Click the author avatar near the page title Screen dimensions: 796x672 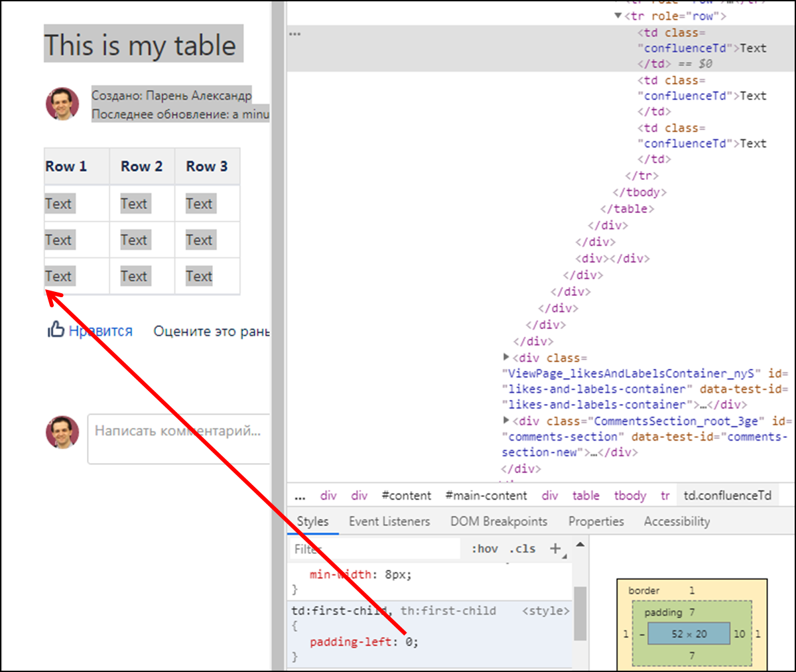62,104
